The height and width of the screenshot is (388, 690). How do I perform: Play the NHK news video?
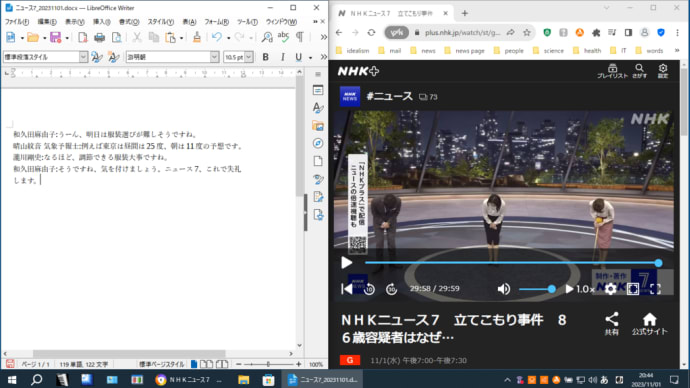[346, 263]
